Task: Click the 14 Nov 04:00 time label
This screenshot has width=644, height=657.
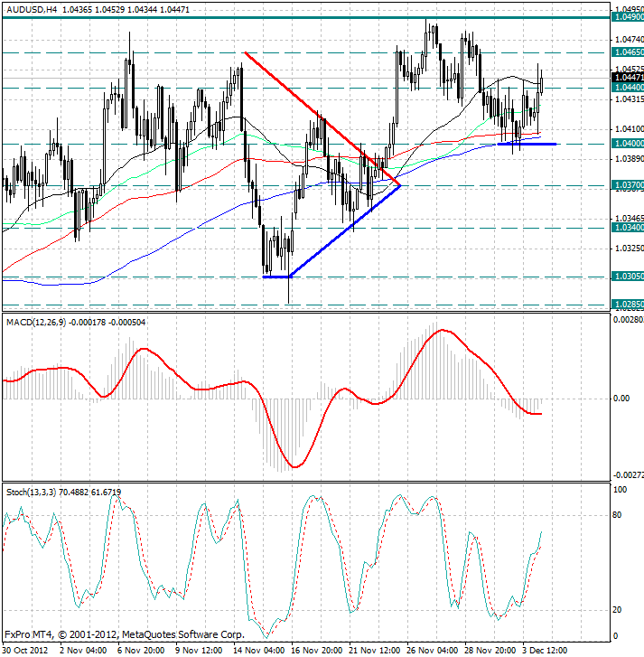Action: 258,651
